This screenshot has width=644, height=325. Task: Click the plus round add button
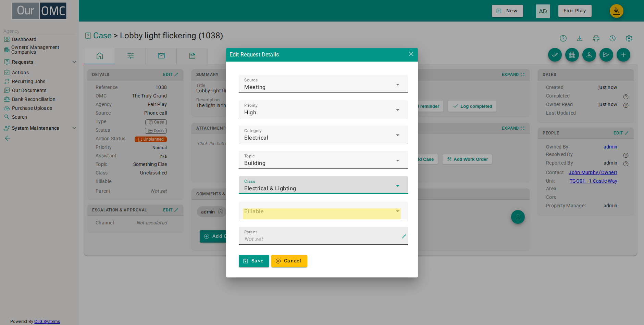(x=623, y=55)
